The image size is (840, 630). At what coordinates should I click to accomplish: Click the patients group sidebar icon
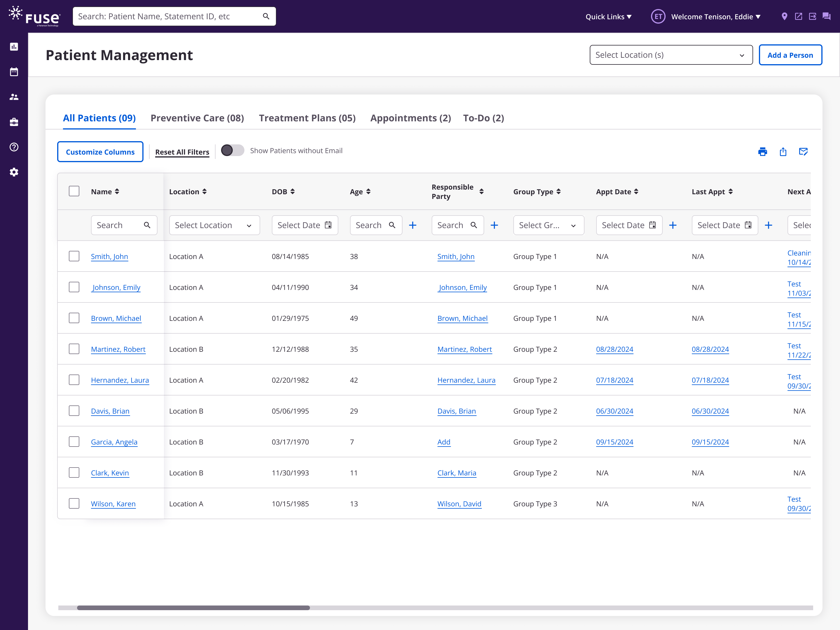(x=14, y=97)
